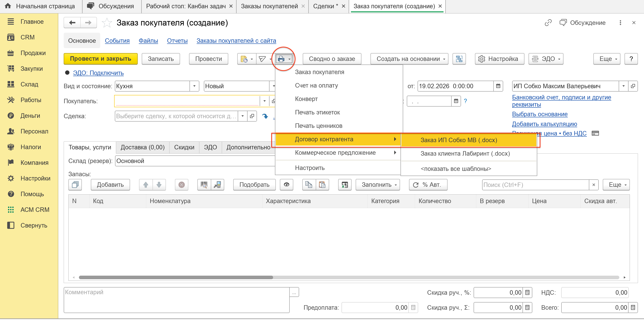The image size is (644, 322).
Task: Open the CRM sidebar section
Action: click(28, 37)
